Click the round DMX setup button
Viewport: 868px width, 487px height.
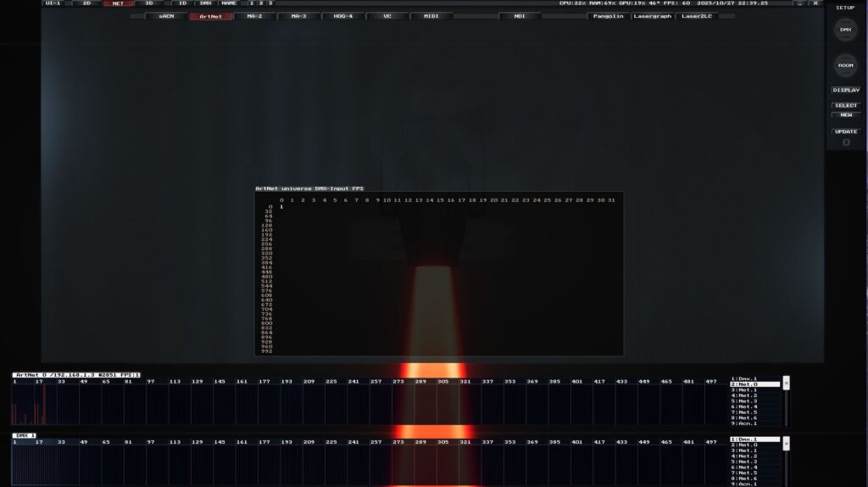(x=845, y=30)
